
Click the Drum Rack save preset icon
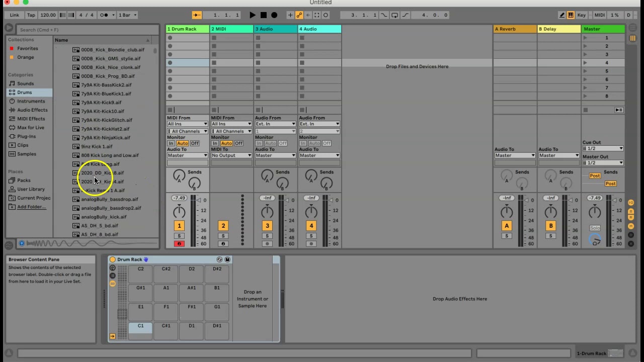(227, 260)
